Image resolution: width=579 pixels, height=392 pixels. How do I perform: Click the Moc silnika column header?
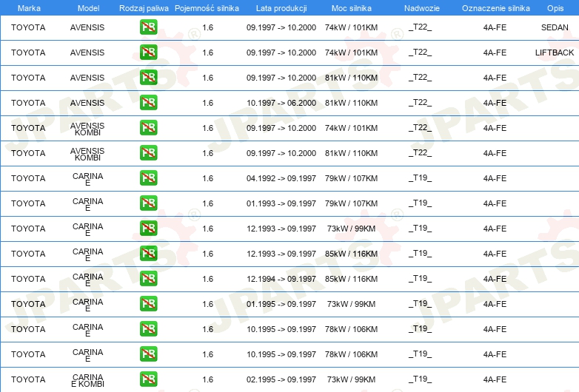coord(352,8)
